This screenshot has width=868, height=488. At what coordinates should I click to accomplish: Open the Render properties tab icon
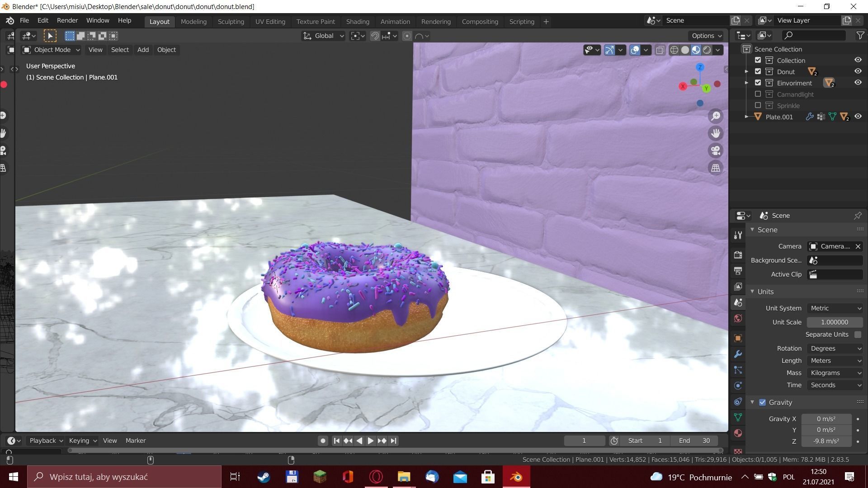pyautogui.click(x=738, y=255)
